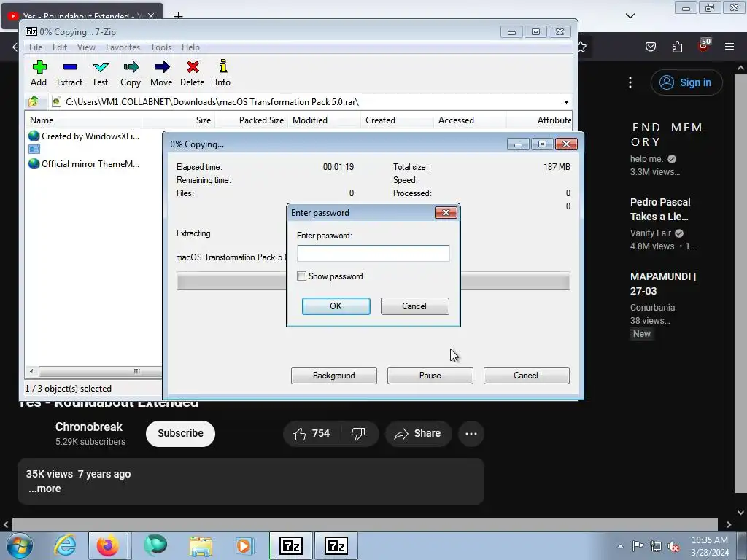Click the Move toolbar icon
Image resolution: width=747 pixels, height=560 pixels.
click(161, 73)
